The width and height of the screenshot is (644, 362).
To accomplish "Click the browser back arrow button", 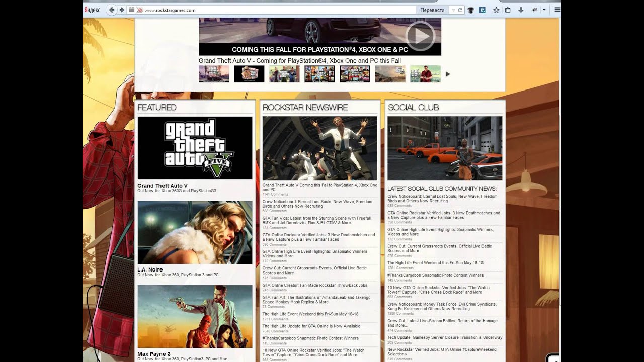I will point(112,10).
